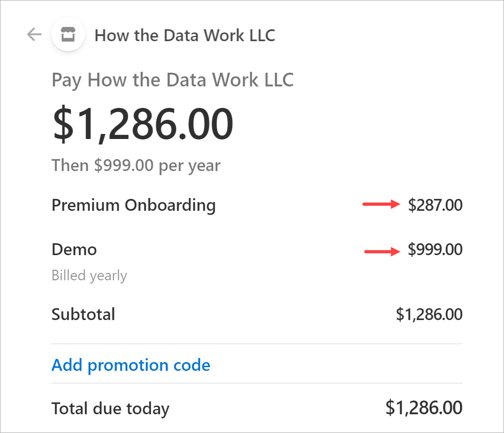Select the Demo line item
Viewport: 504px width, 433px height.
74,250
